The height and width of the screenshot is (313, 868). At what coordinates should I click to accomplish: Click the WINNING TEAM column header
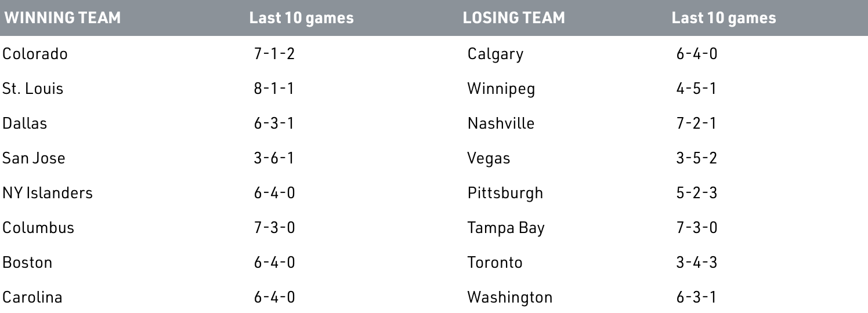62,18
